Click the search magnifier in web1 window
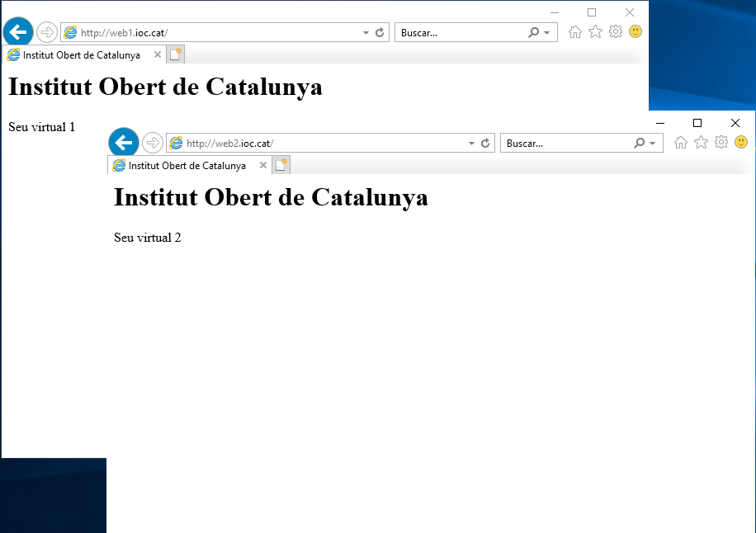The image size is (756, 533). [x=533, y=33]
